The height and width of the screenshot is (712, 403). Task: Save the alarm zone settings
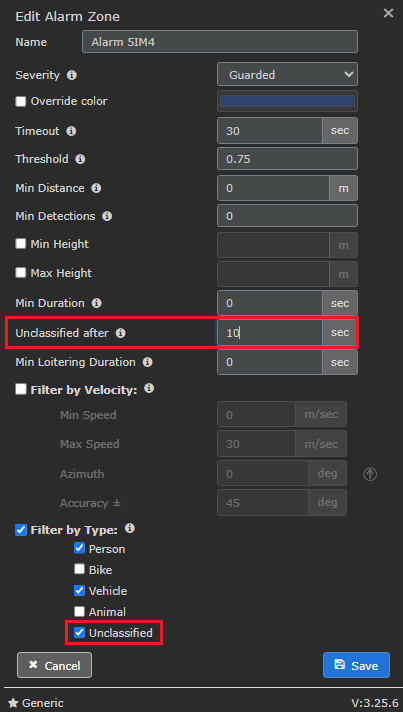click(x=356, y=665)
